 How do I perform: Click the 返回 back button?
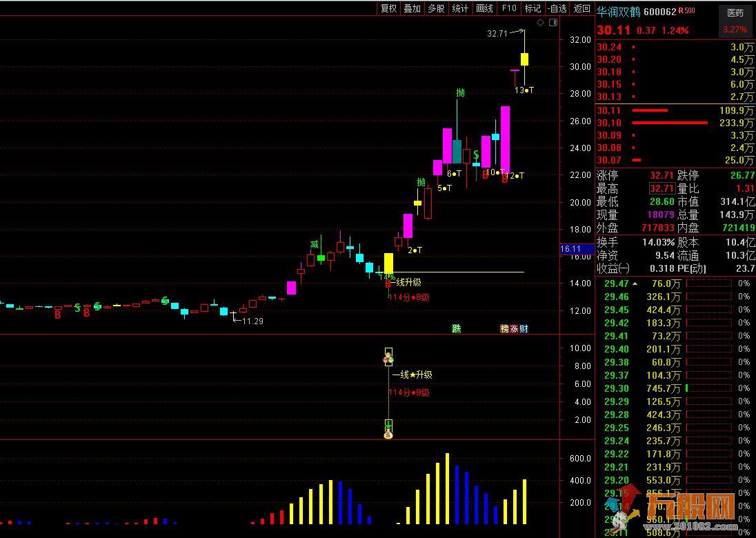[582, 8]
